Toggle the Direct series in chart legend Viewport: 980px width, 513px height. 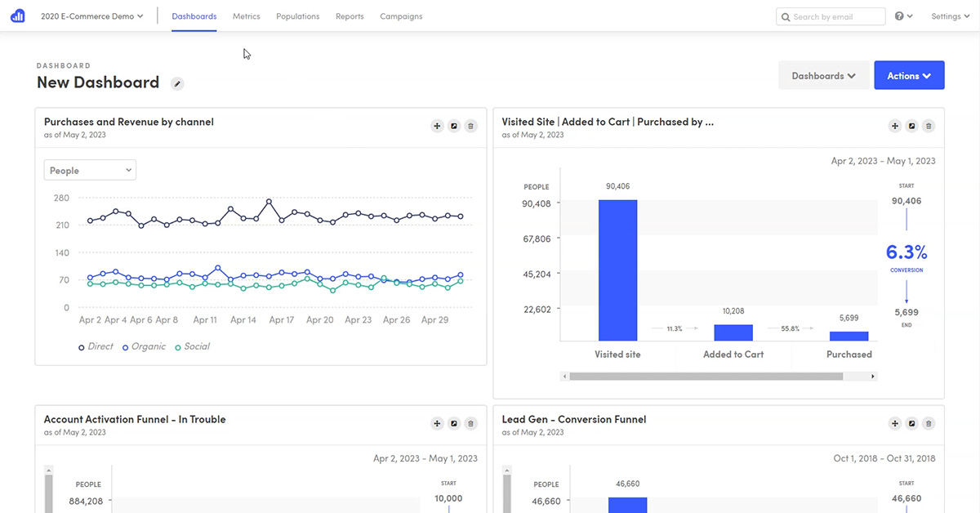tap(96, 346)
